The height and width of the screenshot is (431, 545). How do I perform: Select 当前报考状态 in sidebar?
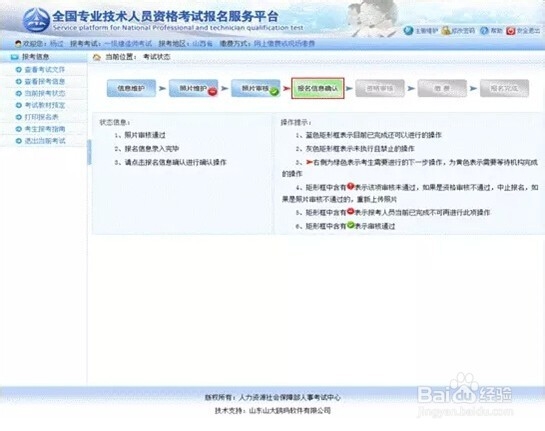click(x=45, y=93)
